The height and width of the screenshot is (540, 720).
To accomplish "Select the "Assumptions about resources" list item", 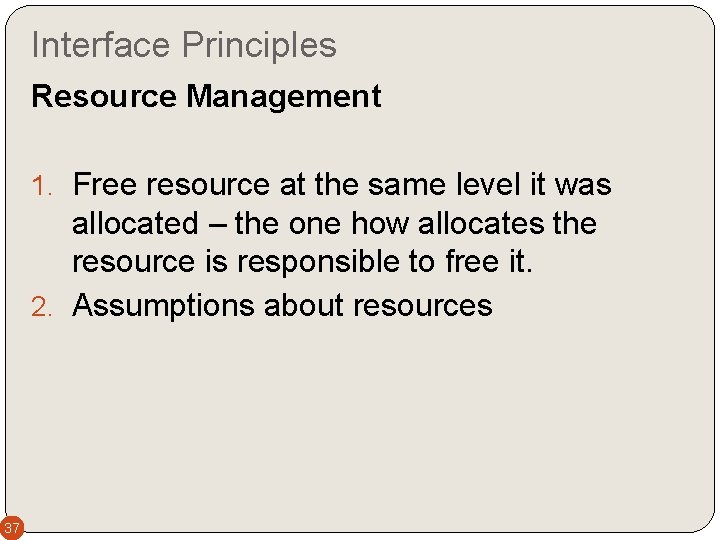I will click(x=282, y=305).
